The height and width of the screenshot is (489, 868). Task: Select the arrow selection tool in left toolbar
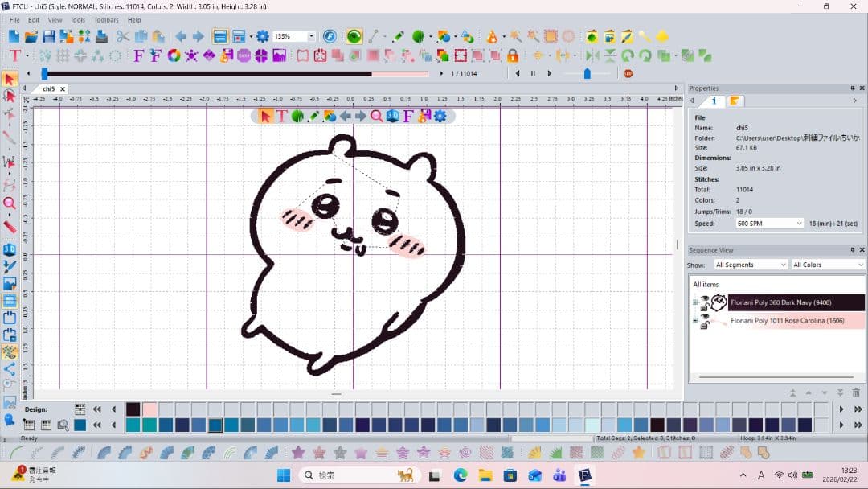coord(10,79)
